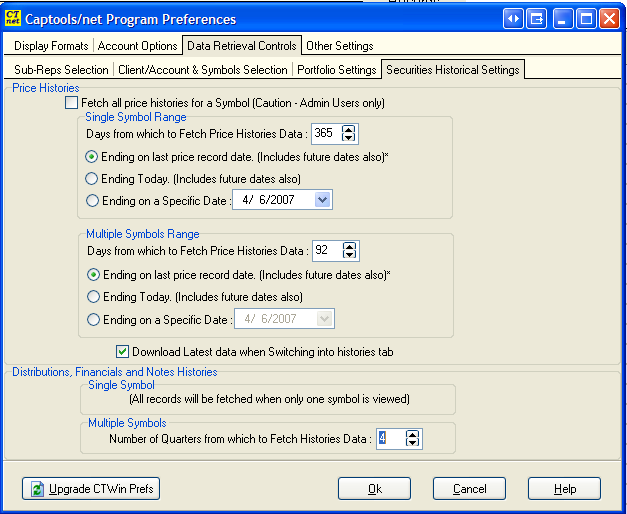The image size is (627, 514).
Task: Click the green refresh icon on Upgrade CTWin Prefs
Action: pyautogui.click(x=37, y=489)
